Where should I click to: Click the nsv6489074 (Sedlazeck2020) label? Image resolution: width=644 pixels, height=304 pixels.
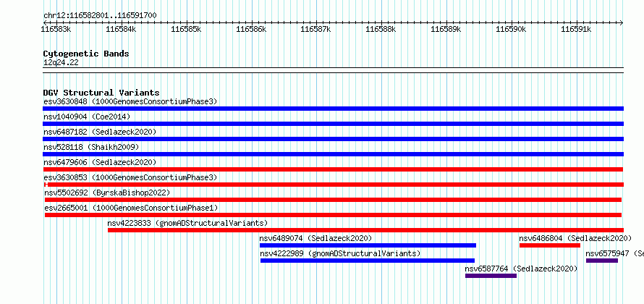tap(315, 238)
